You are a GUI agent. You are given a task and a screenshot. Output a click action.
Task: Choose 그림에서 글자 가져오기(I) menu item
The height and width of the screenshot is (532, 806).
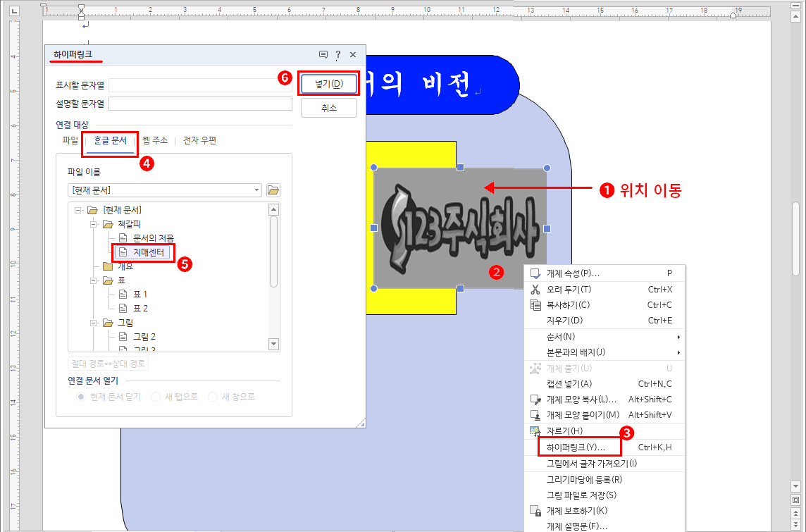(605, 463)
